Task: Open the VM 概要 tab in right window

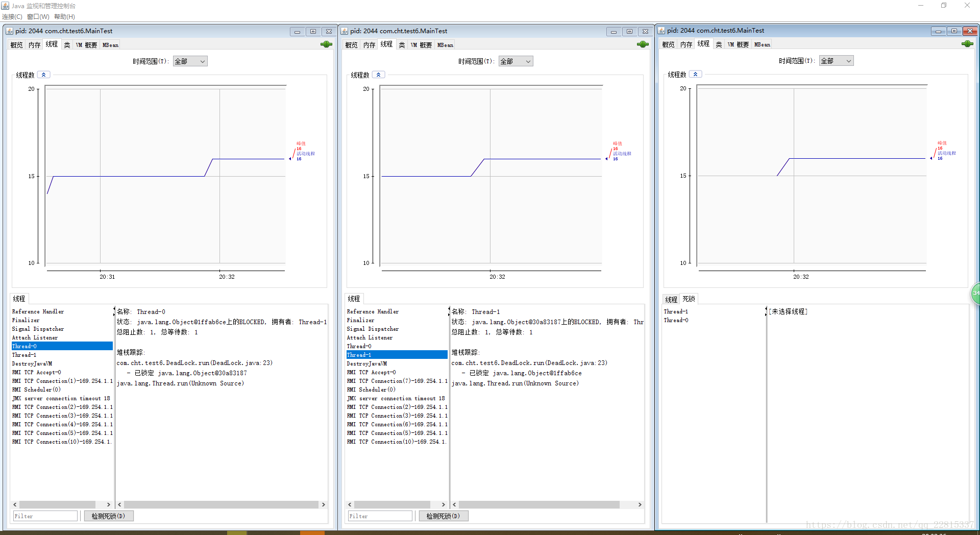Action: point(738,44)
